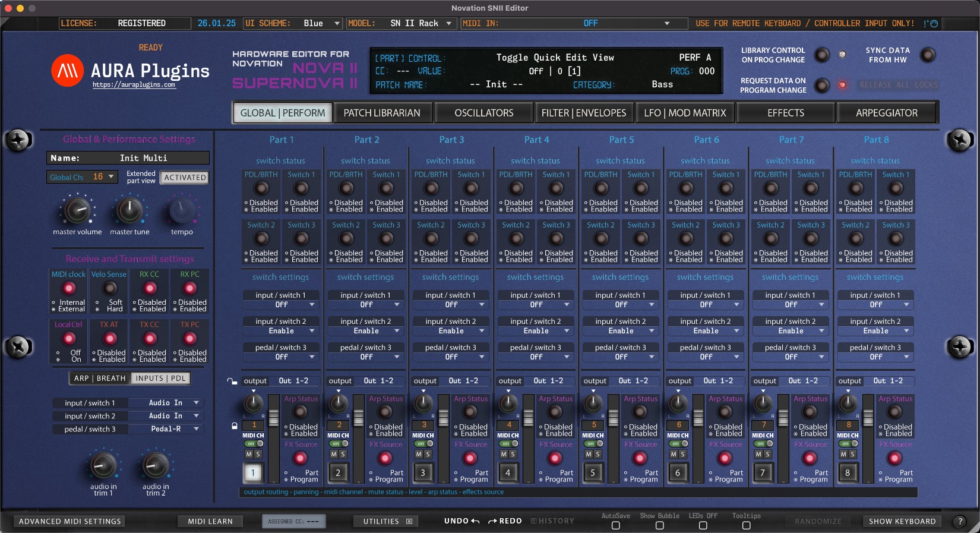Viewport: 980px width, 533px height.
Task: Click the closed padlock beside Part 1 MIDI channel
Action: [x=235, y=426]
